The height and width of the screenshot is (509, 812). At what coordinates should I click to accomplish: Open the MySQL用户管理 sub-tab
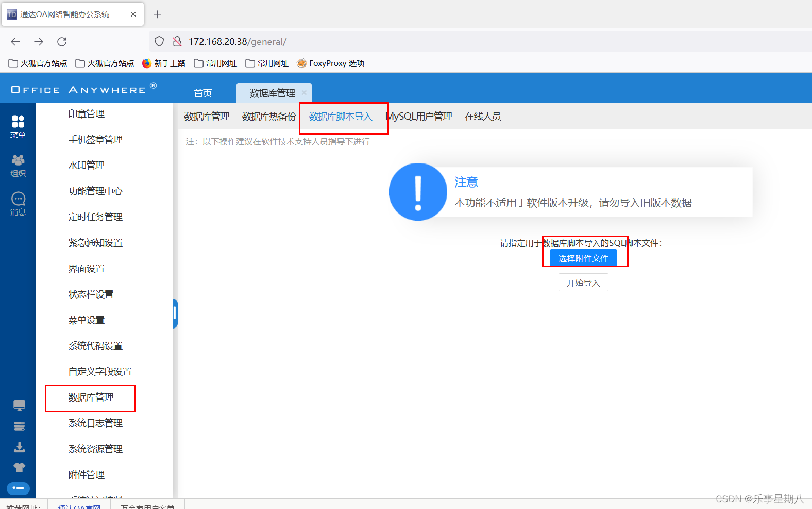(x=419, y=117)
